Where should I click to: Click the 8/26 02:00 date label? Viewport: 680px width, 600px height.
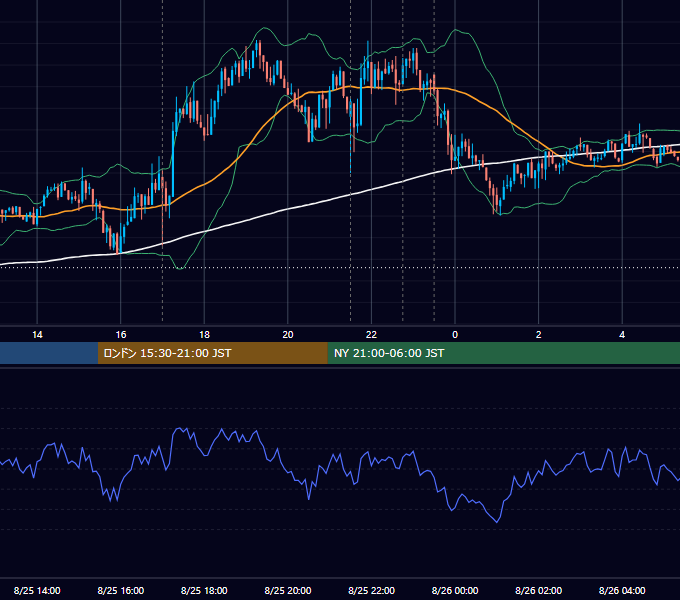pos(539,590)
